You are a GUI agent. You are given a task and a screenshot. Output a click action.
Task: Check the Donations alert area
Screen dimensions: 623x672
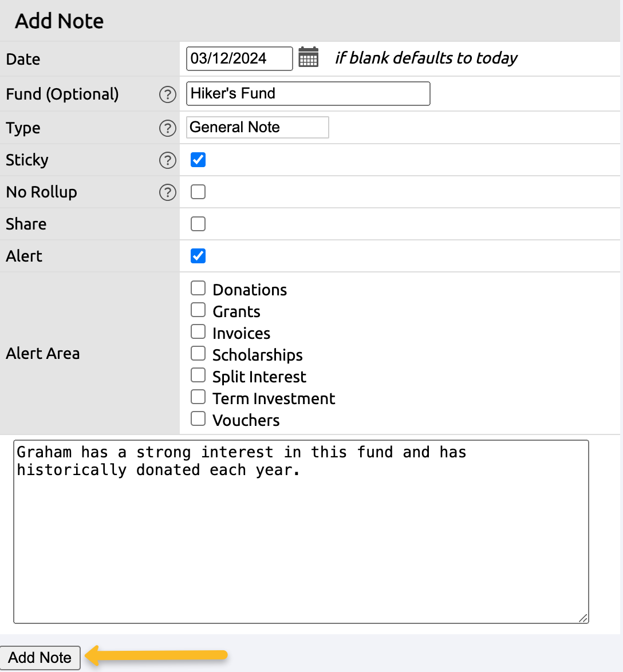click(x=198, y=288)
